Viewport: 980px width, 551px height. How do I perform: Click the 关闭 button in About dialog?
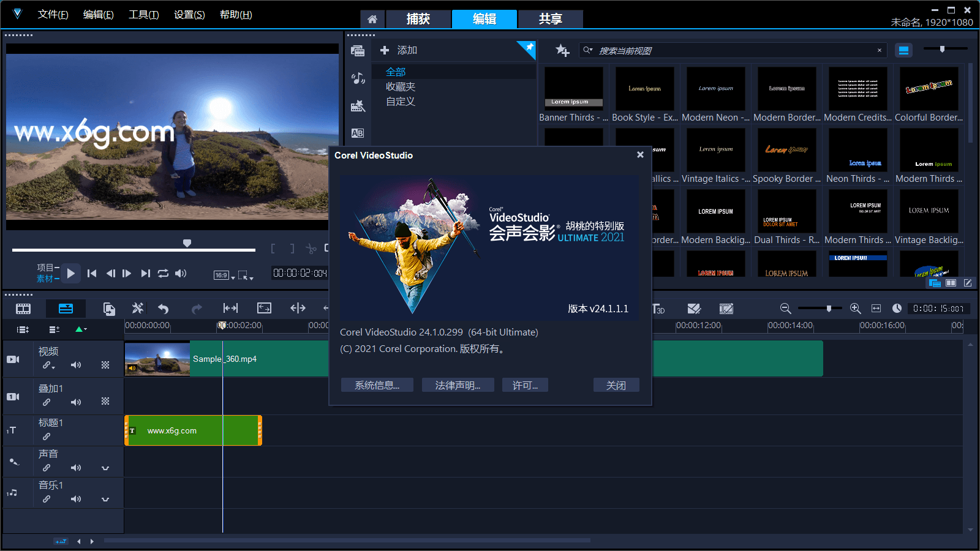click(616, 385)
